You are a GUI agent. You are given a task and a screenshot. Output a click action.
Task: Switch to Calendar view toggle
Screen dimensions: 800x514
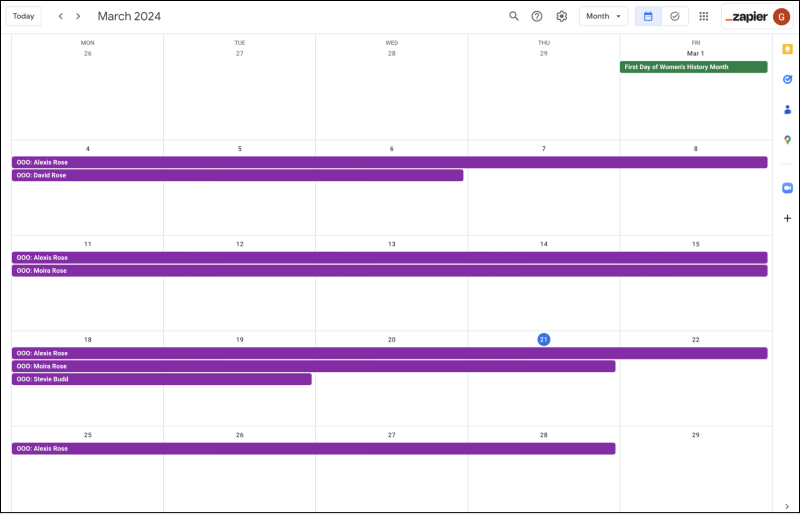(x=648, y=16)
